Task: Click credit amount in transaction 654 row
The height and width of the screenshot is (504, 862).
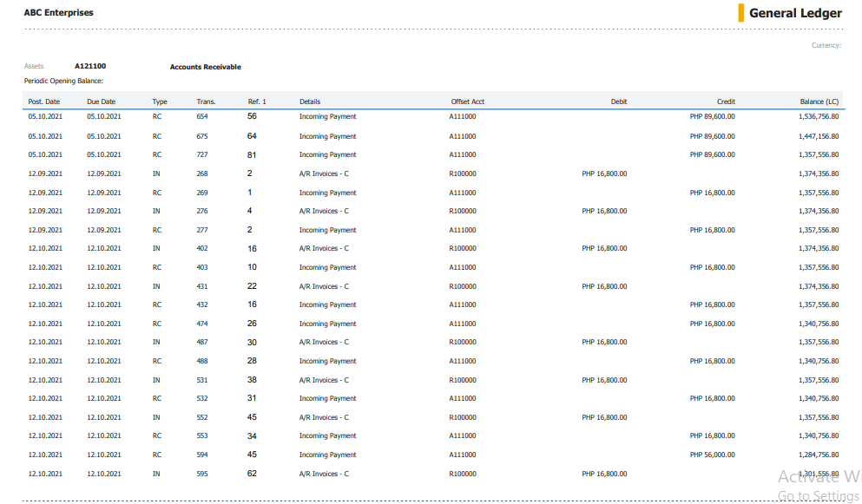Action: (x=712, y=116)
